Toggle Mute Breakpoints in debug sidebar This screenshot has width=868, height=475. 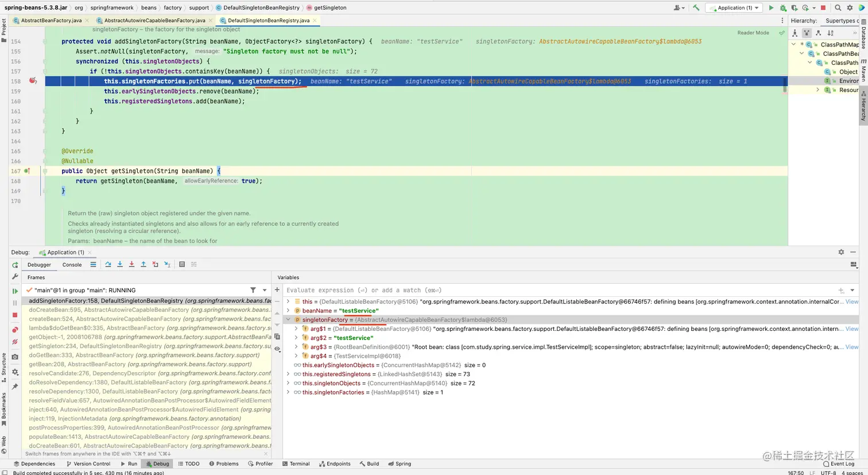15,342
